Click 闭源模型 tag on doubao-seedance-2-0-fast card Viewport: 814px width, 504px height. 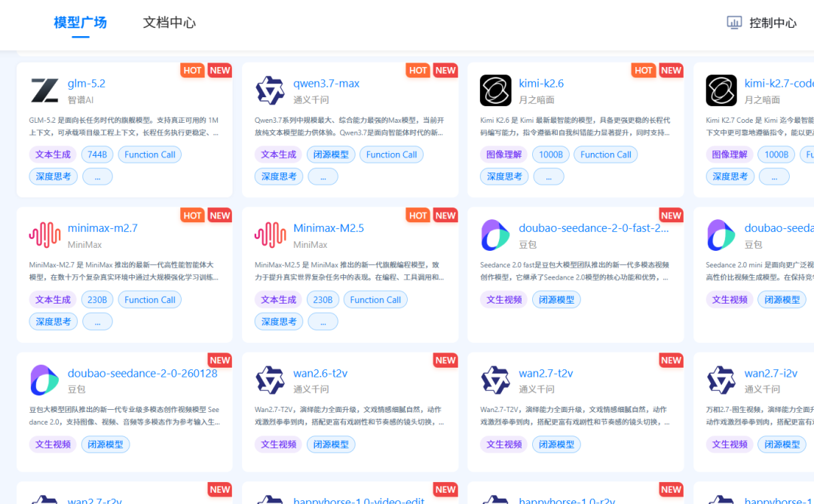556,300
